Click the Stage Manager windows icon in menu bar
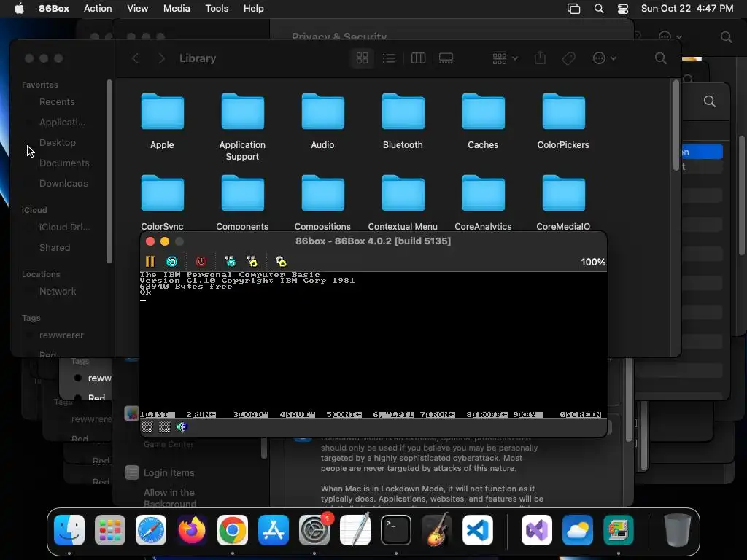This screenshot has width=747, height=560. click(573, 9)
